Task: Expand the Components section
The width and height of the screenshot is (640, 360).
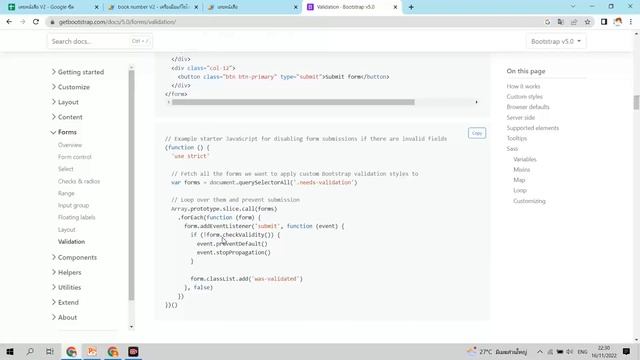Action: click(x=74, y=258)
